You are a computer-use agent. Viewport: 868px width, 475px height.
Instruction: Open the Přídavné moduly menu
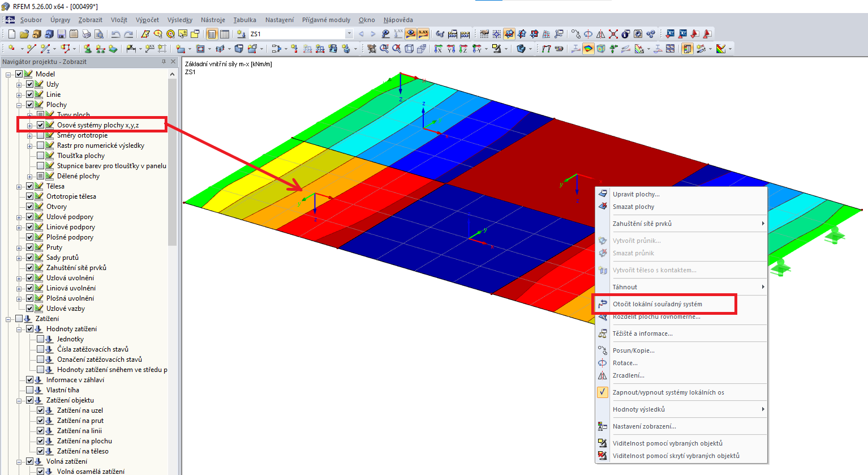pyautogui.click(x=326, y=20)
